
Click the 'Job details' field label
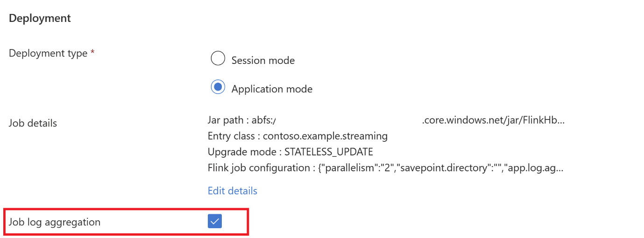tap(33, 123)
